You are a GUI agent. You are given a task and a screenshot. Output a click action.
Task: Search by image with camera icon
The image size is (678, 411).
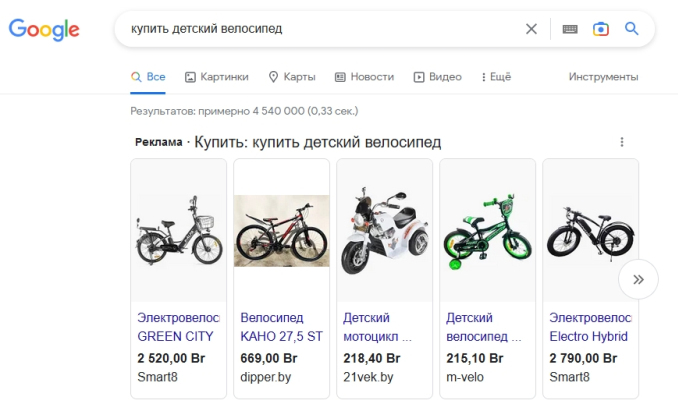600,29
